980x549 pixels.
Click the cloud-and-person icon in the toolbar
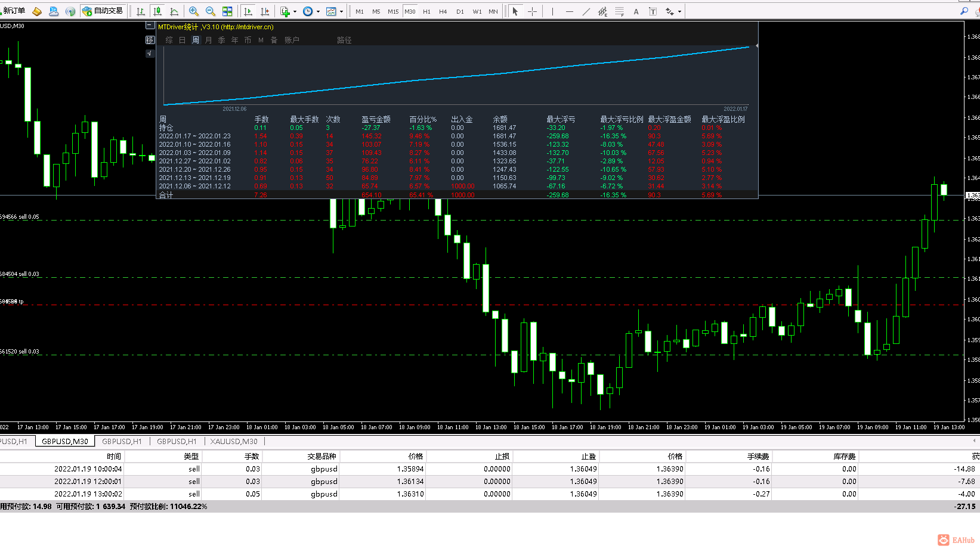[x=54, y=11]
